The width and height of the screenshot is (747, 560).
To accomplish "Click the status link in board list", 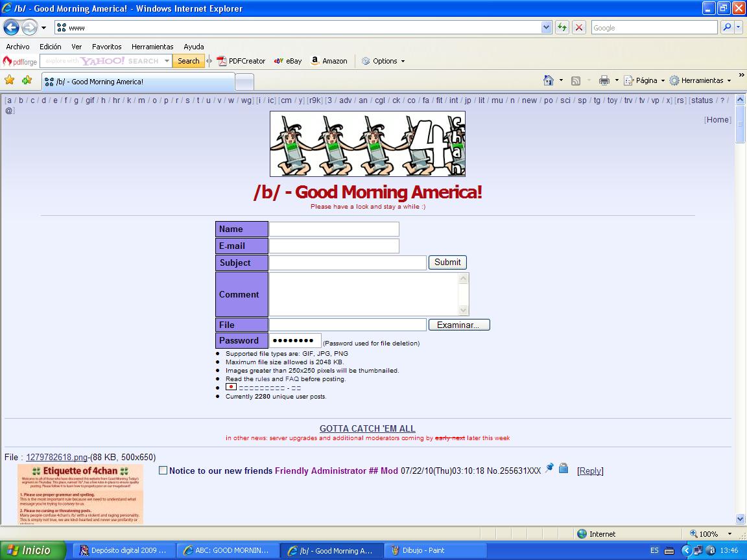I will pos(702,100).
